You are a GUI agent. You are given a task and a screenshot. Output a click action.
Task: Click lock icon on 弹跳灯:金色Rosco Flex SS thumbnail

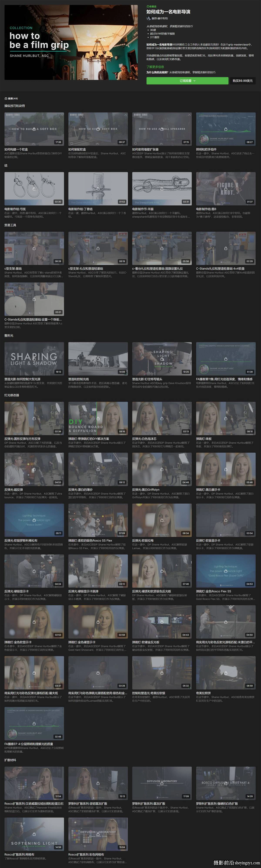pyautogui.click(x=226, y=571)
